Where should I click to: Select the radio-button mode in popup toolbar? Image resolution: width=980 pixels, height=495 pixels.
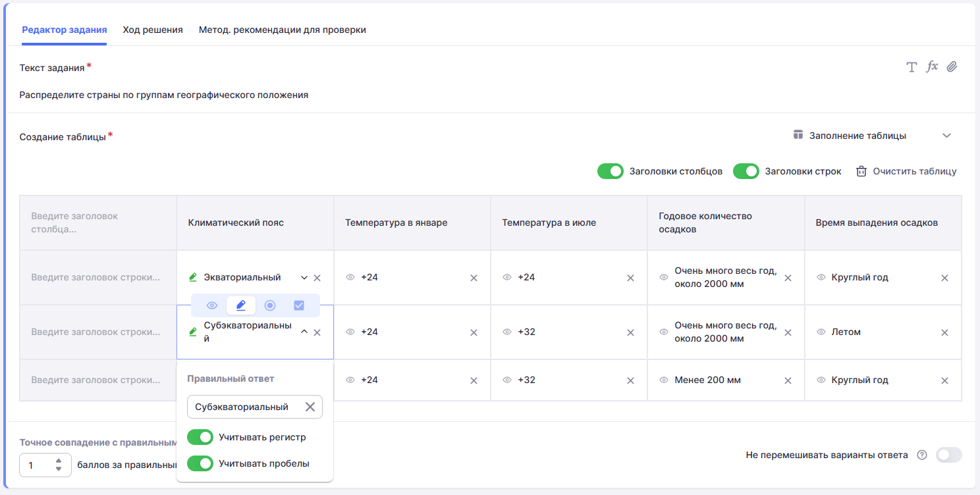(x=270, y=305)
